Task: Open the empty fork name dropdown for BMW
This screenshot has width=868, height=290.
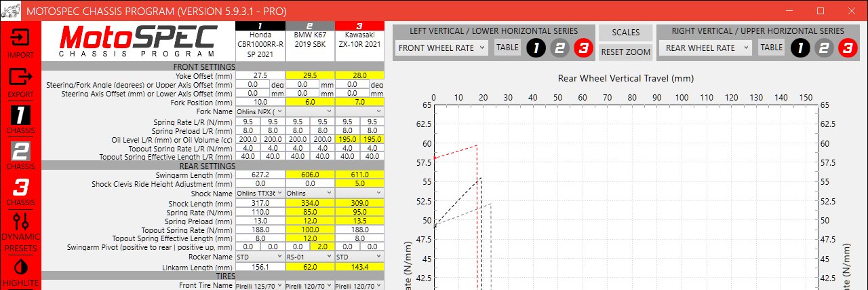Action: click(x=310, y=111)
